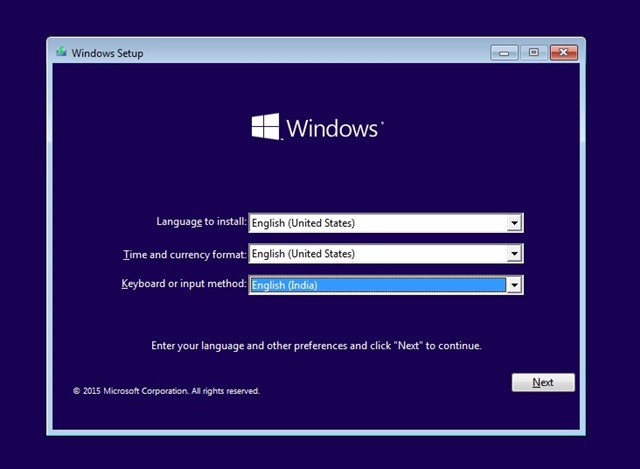
Task: Click the 'Time and currency format' label
Action: pos(185,255)
